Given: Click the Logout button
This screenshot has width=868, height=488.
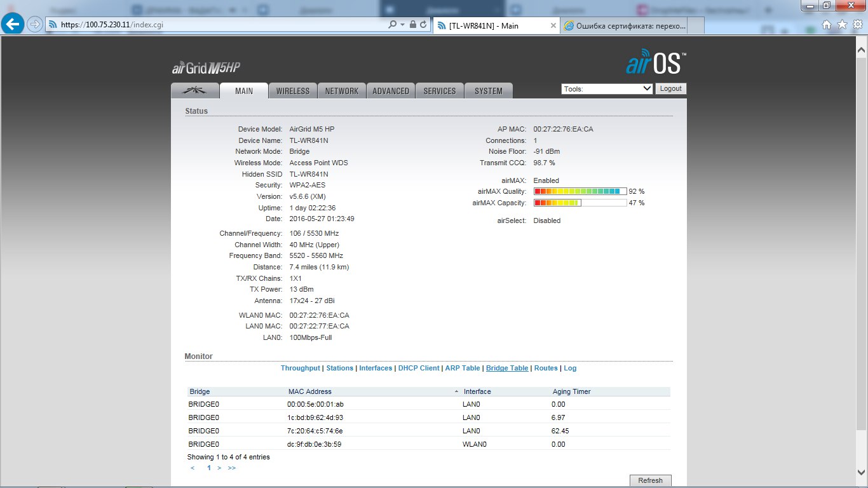Looking at the screenshot, I should [670, 89].
